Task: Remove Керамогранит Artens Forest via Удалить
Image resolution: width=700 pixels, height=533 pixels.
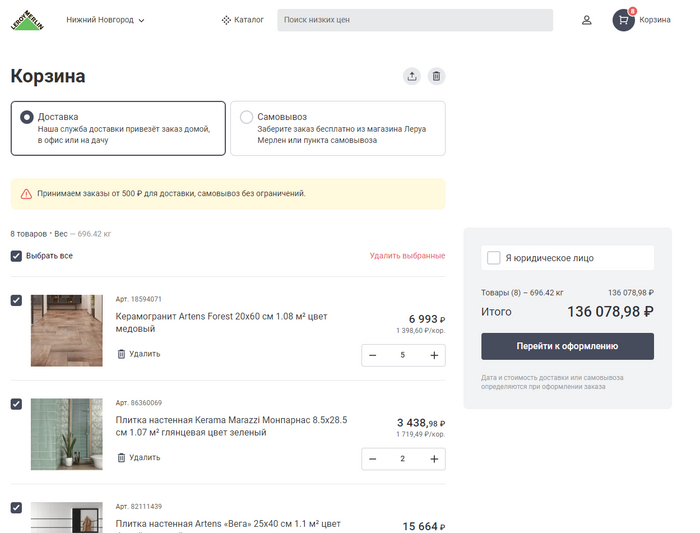Action: pyautogui.click(x=139, y=354)
